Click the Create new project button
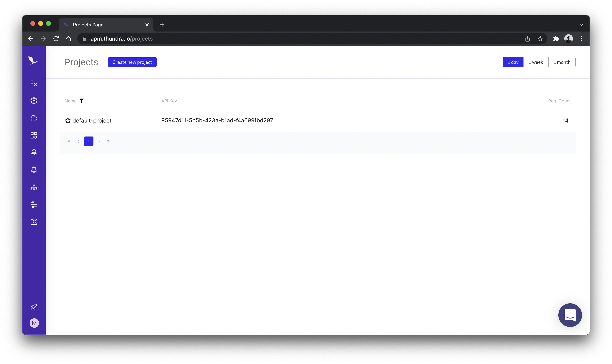 click(132, 61)
